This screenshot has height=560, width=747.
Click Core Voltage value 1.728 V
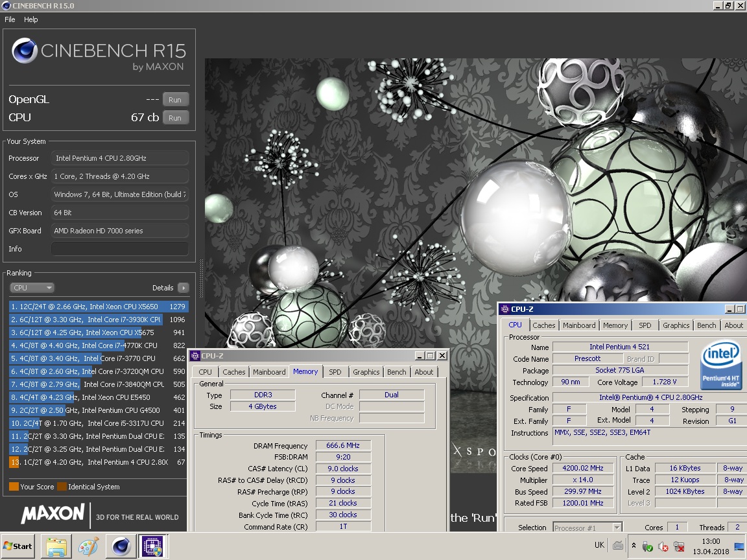665,382
